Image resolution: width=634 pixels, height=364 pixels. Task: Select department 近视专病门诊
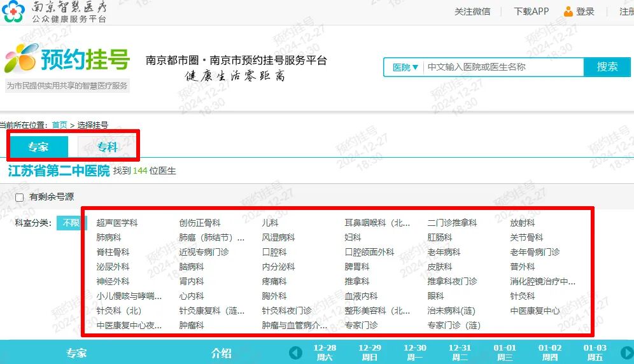[204, 252]
